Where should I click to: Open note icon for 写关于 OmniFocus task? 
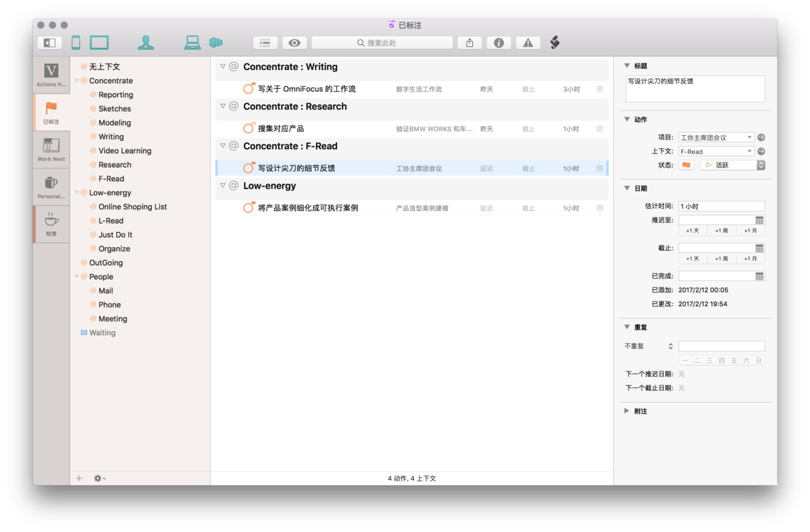click(x=600, y=89)
